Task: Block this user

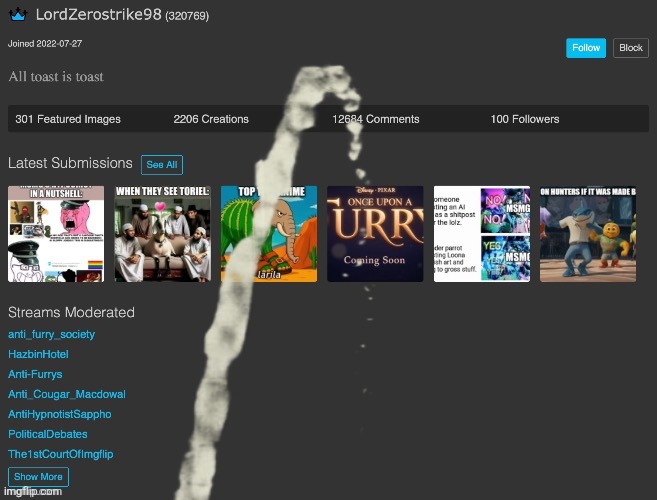Action: 630,48
